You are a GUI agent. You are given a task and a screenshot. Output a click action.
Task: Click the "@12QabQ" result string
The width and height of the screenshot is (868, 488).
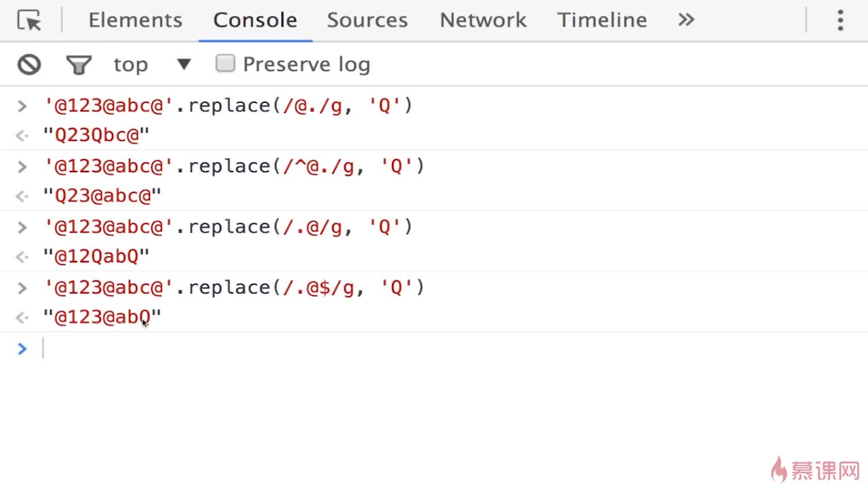coord(96,257)
